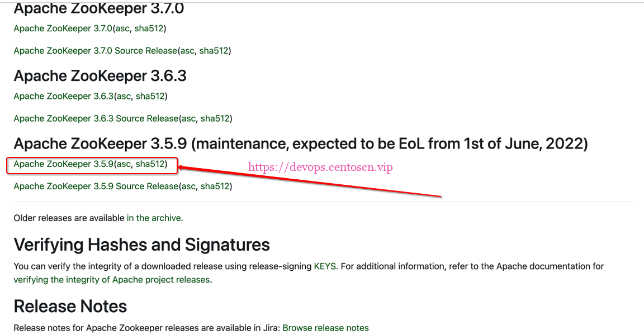Viewport: 644px width, 335px height.
Task: Open the asc link for ZooKeeper 3.5.9
Action: (123, 164)
